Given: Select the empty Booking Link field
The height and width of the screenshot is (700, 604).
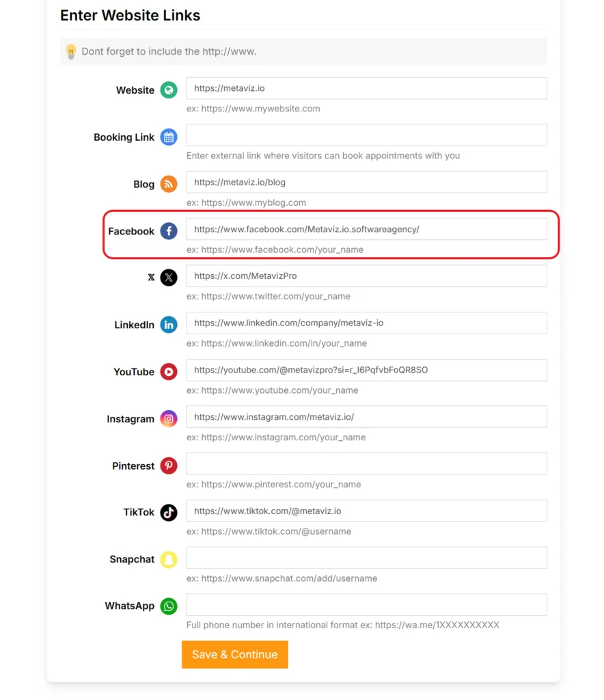Looking at the screenshot, I should [367, 135].
